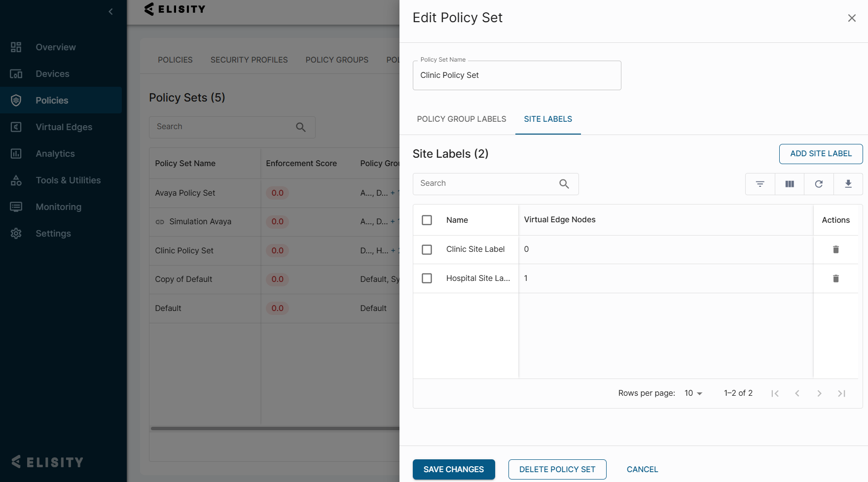Open the column chooser icon
Image resolution: width=868 pixels, height=482 pixels.
(790, 184)
